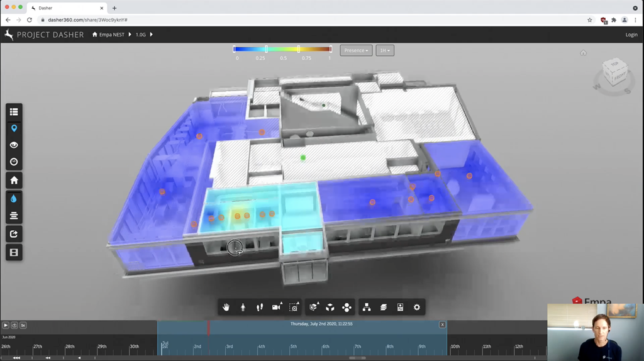Viewport: 644px width, 361px height.
Task: Activate the first person walk tool
Action: click(x=243, y=307)
